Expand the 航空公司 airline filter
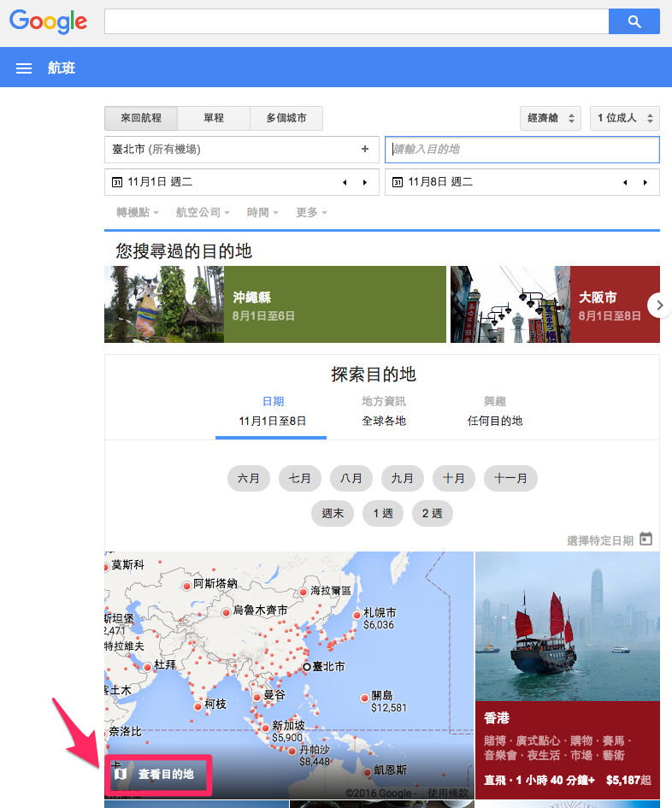The height and width of the screenshot is (808, 672). click(203, 212)
